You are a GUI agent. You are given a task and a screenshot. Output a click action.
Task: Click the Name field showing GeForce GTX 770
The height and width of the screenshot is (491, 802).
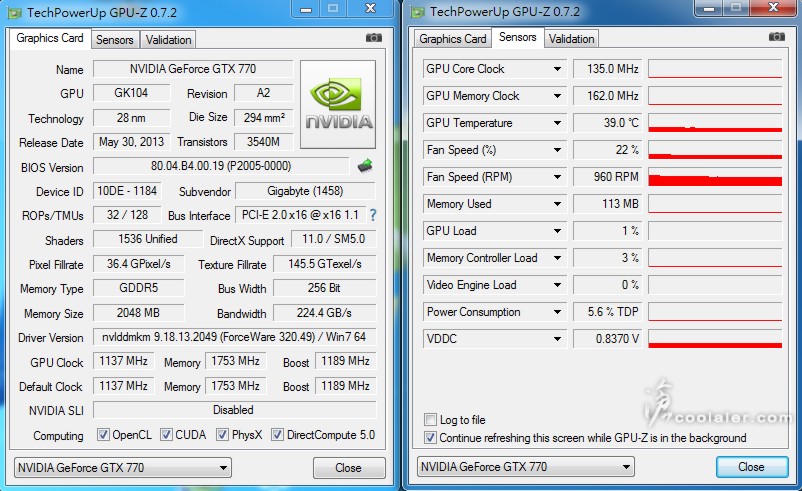(x=193, y=69)
